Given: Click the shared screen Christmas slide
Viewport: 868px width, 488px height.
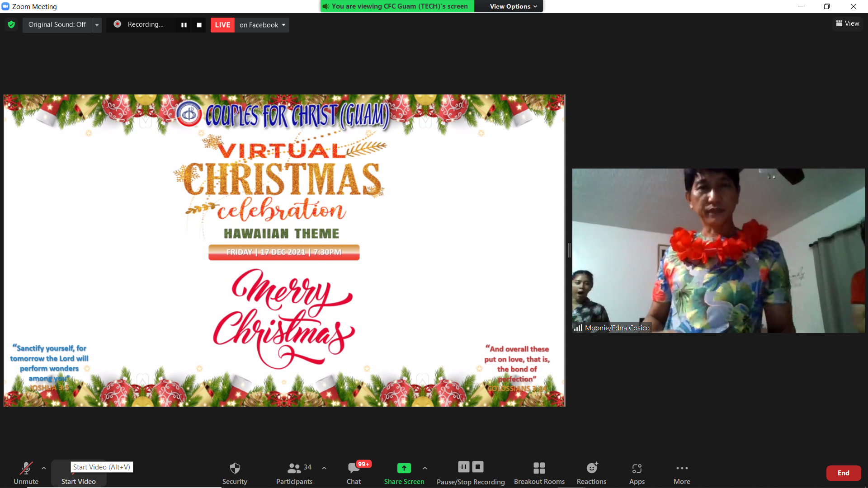Looking at the screenshot, I should 284,250.
